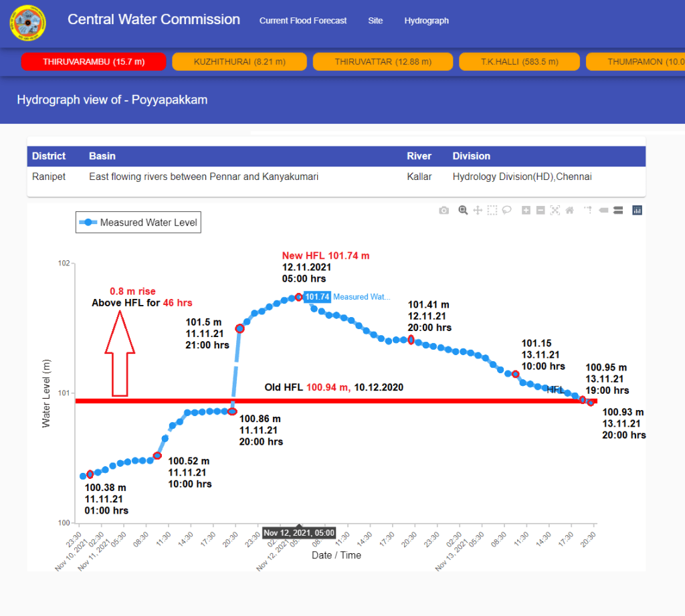Toggle spike lines on the chart
685x616 pixels.
pyautogui.click(x=588, y=211)
